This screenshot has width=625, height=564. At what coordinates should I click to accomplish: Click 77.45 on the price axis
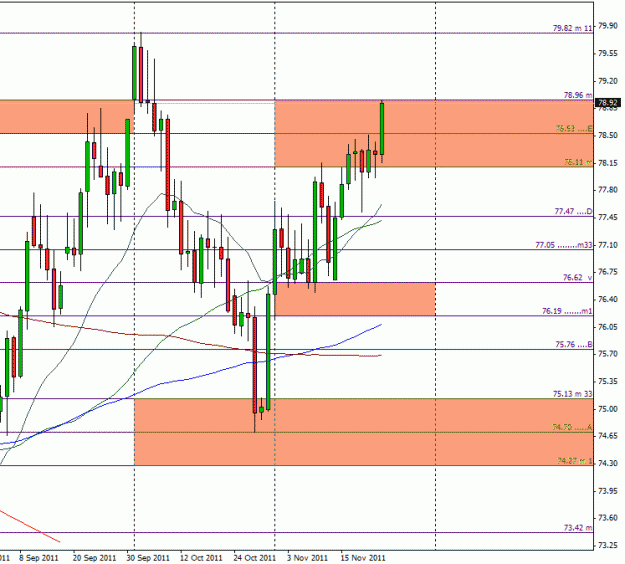point(608,218)
